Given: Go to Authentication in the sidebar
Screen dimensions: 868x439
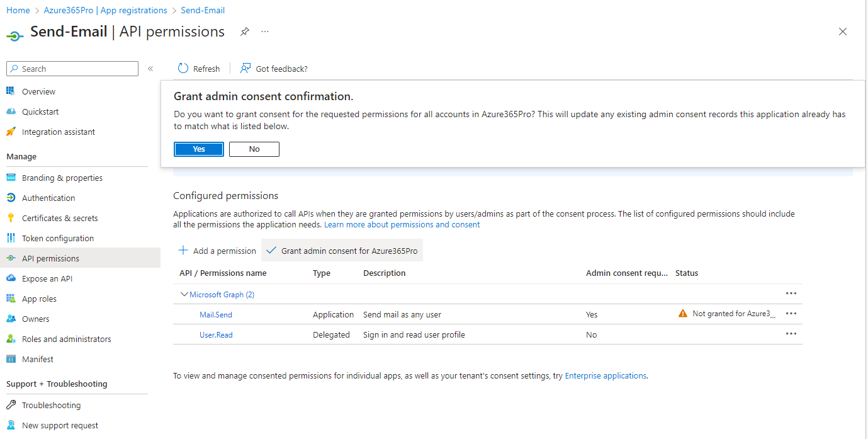Looking at the screenshot, I should click(x=48, y=198).
